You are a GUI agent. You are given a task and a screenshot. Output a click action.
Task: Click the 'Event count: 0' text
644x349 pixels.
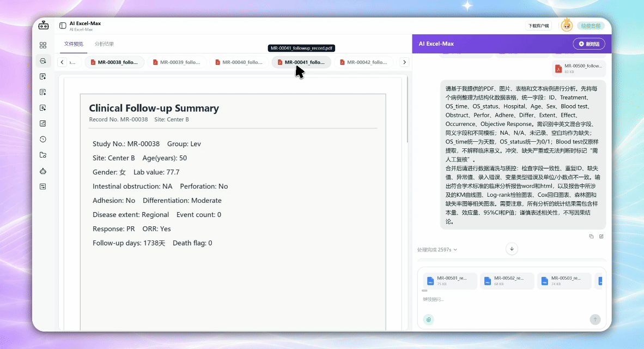click(x=199, y=214)
